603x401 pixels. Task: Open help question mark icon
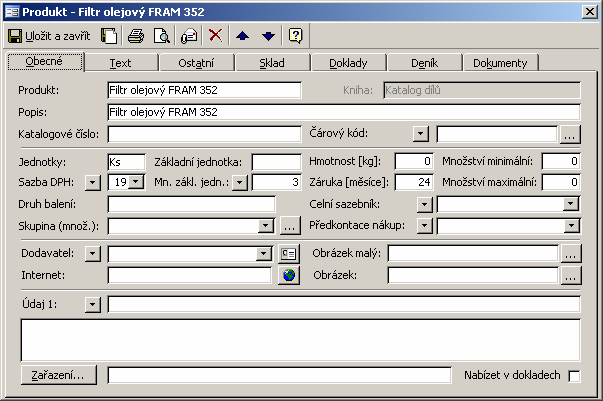(295, 36)
